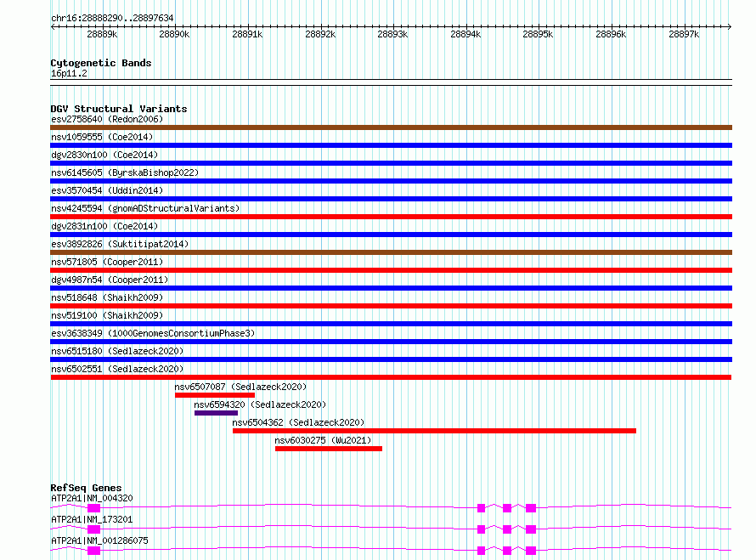Select the 16p11.2 band label
Viewport: 756px width, 560px height.
click(69, 73)
